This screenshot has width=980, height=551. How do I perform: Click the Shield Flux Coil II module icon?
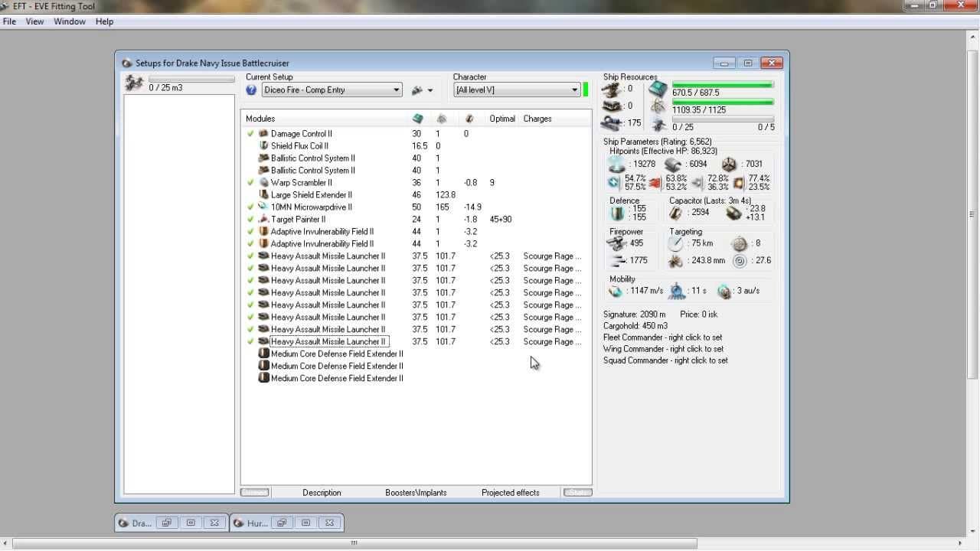click(x=263, y=145)
